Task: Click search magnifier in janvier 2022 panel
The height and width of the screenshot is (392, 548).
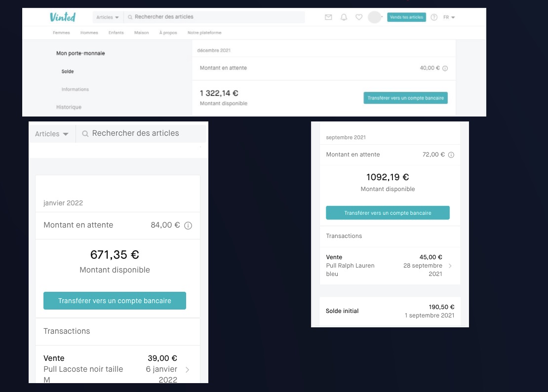Action: point(85,133)
